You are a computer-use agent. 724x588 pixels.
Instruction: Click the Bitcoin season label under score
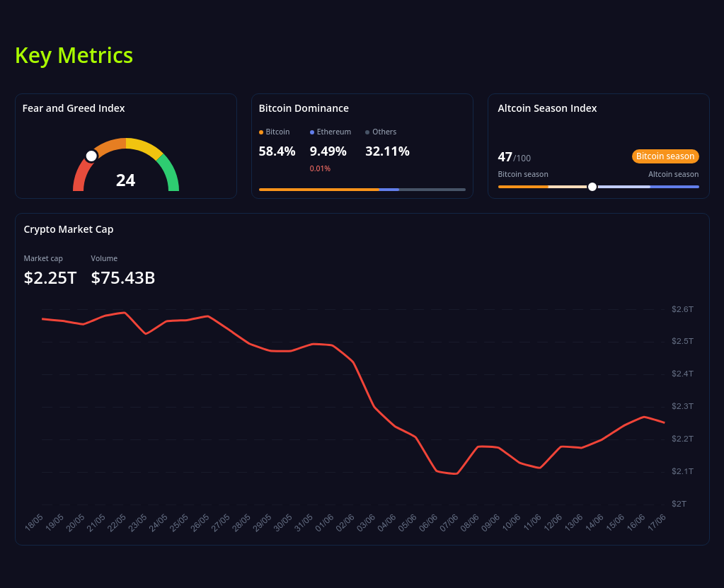523,175
